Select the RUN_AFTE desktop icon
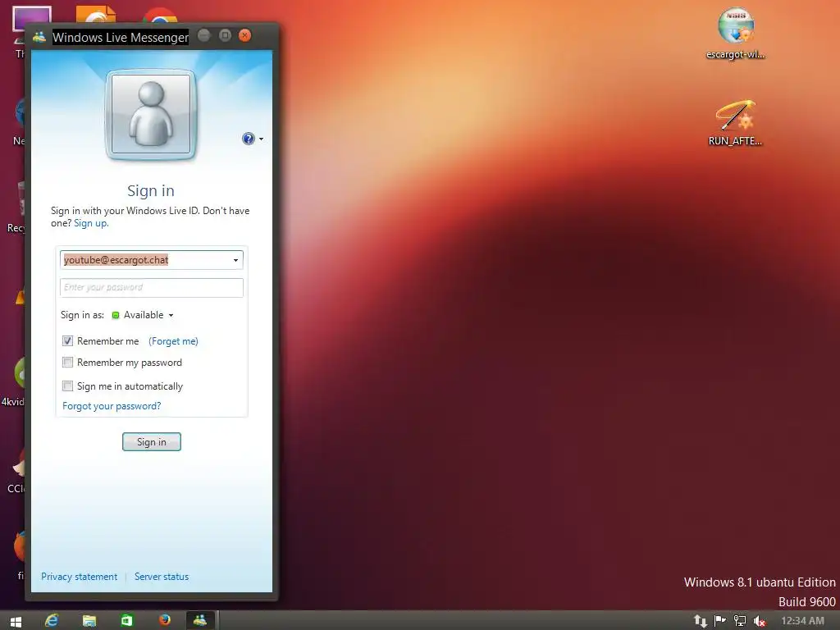This screenshot has width=840, height=630. 736,123
